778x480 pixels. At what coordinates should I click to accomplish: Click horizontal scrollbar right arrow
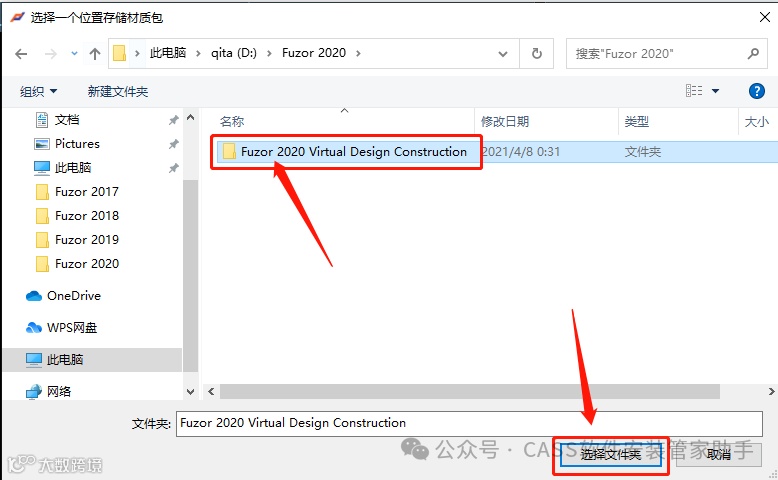click(x=772, y=392)
